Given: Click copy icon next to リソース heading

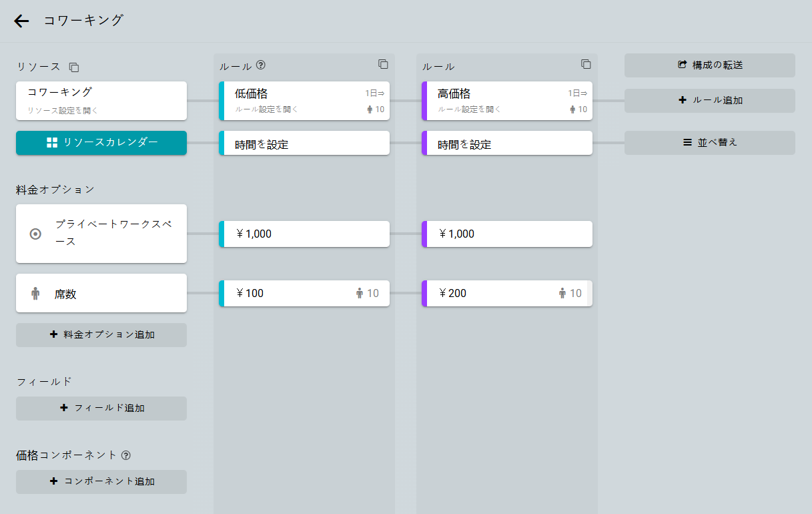Looking at the screenshot, I should coord(74,67).
